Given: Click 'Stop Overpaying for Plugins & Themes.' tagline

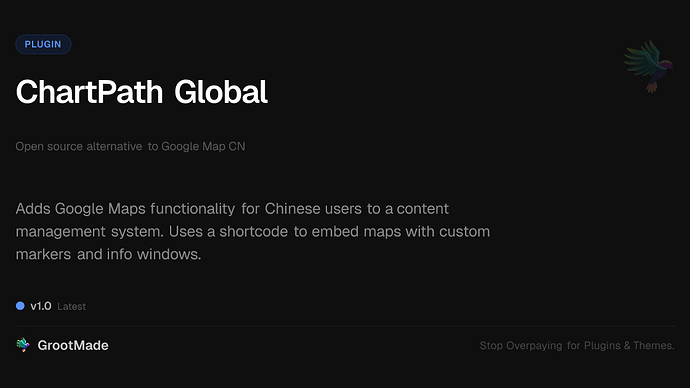Looking at the screenshot, I should [577, 346].
